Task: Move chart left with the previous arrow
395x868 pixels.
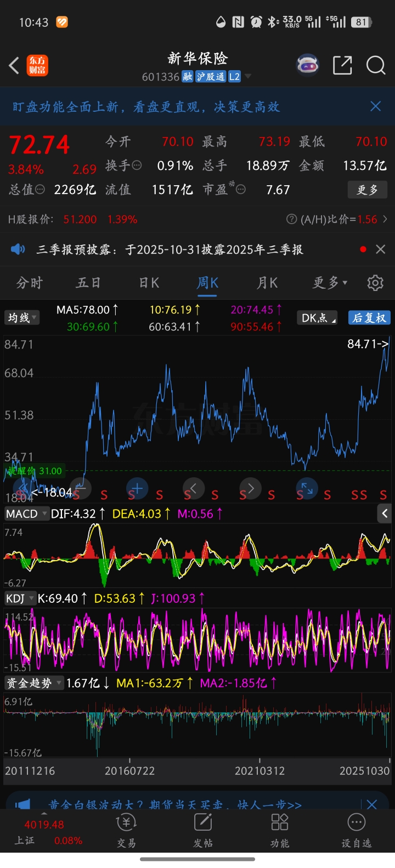Action: click(193, 488)
